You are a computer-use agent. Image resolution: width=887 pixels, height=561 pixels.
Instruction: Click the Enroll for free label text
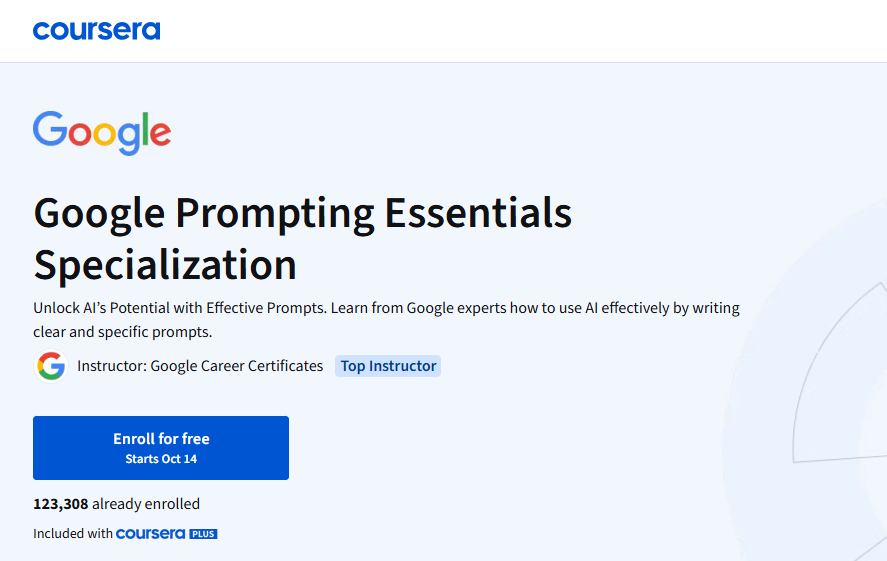[161, 439]
